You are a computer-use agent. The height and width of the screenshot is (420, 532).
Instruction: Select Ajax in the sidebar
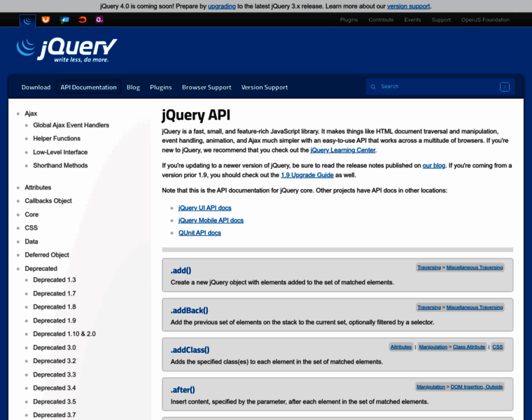click(31, 113)
